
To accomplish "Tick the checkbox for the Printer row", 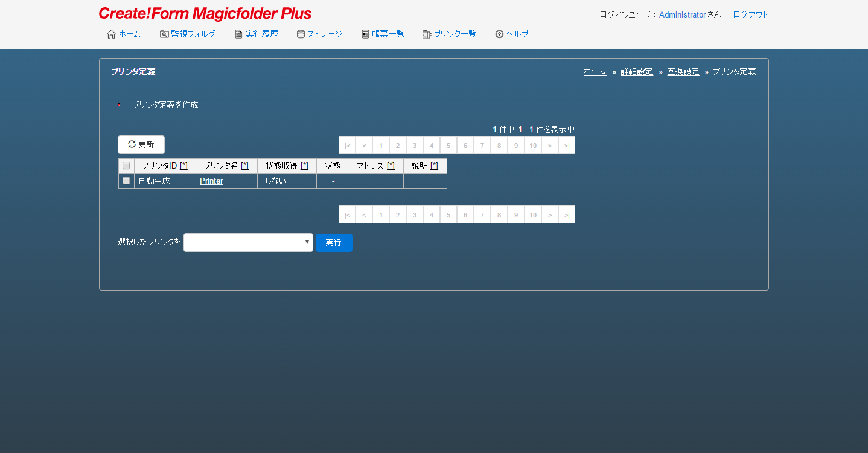I will (126, 181).
